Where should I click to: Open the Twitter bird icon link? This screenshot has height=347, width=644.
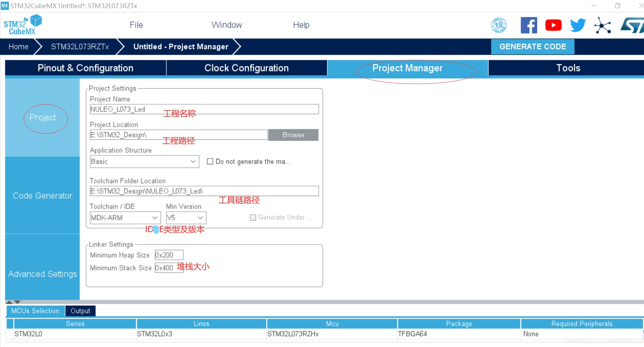pyautogui.click(x=578, y=25)
